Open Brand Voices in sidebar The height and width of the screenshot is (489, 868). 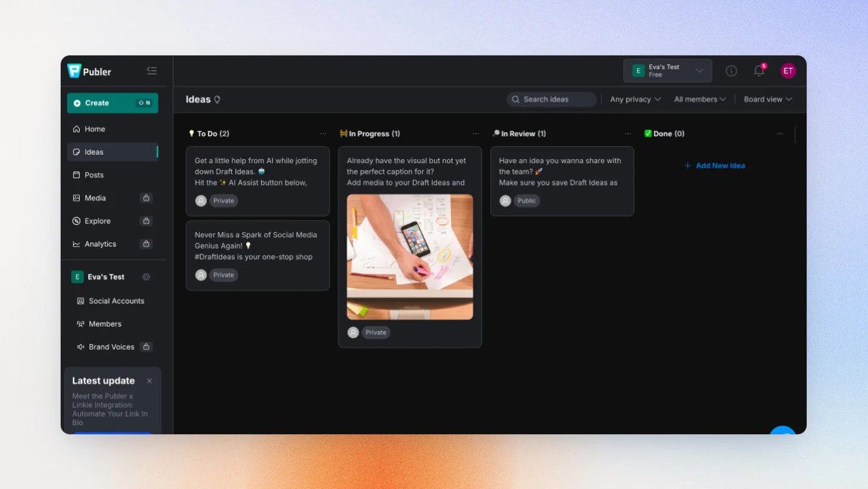pyautogui.click(x=105, y=347)
